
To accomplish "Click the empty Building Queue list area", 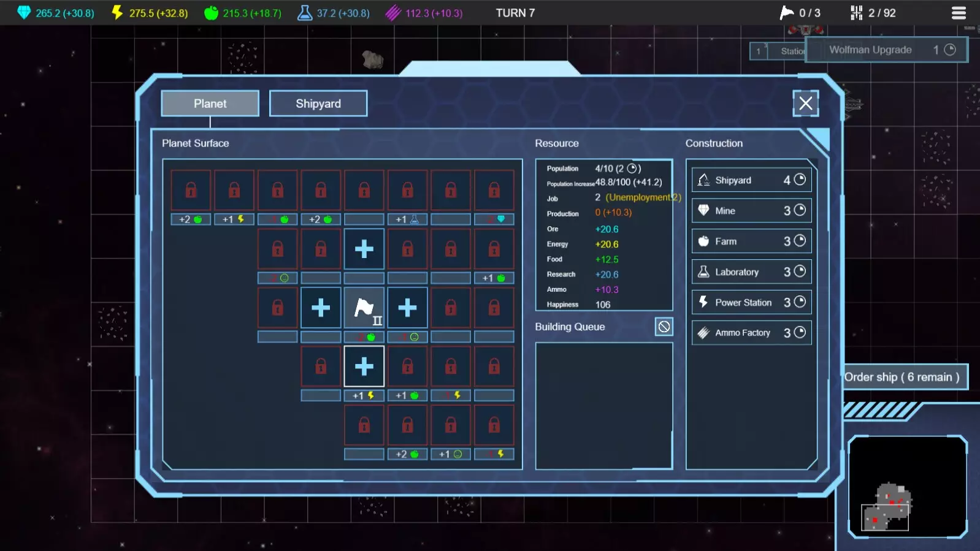I will tap(604, 406).
